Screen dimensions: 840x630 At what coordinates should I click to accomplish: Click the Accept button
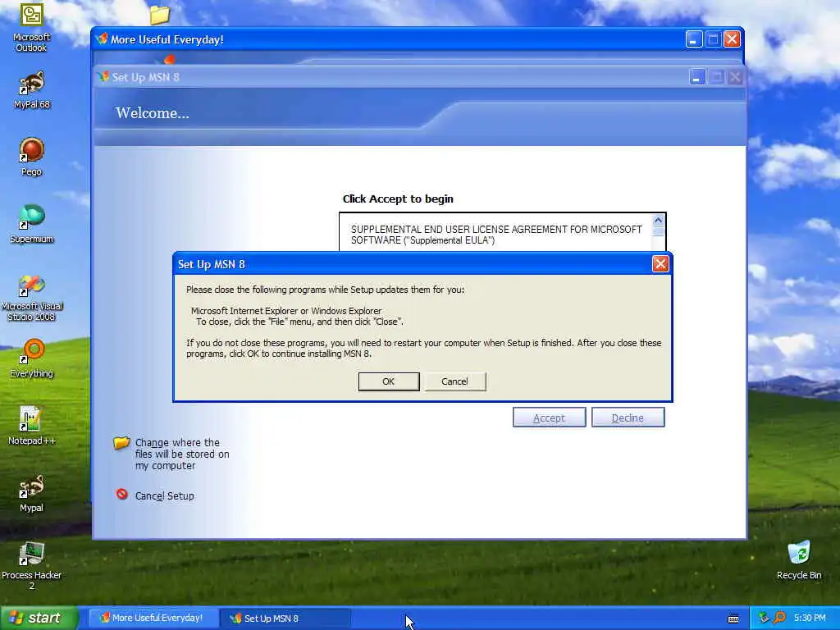click(549, 418)
